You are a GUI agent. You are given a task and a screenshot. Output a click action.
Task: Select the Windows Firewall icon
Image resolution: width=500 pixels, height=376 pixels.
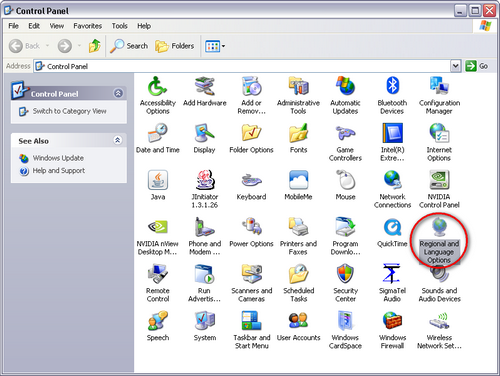(x=392, y=321)
